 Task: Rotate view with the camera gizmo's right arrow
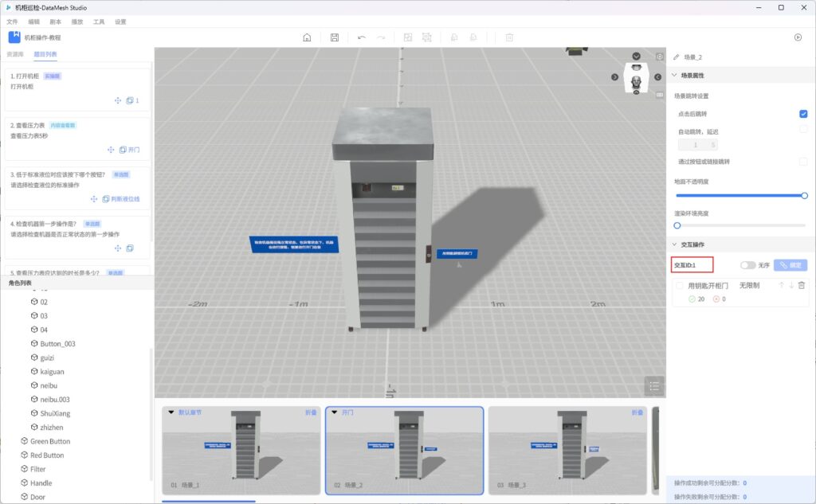click(658, 76)
